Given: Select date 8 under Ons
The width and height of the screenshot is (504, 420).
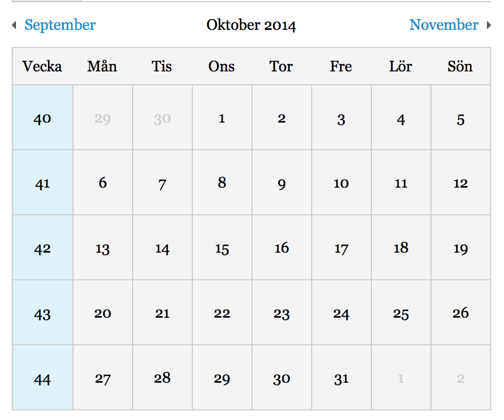Looking at the screenshot, I should [222, 182].
